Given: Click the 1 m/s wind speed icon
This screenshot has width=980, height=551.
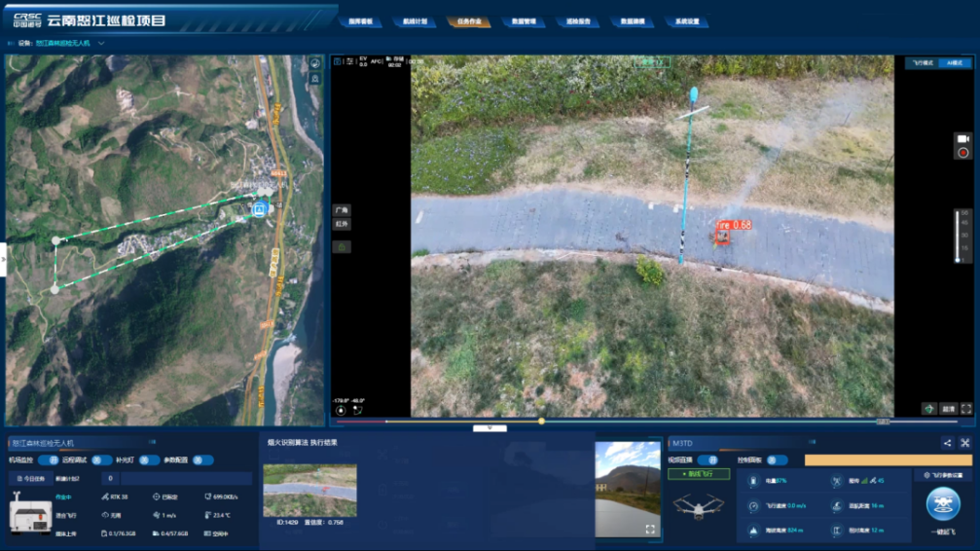Looking at the screenshot, I should point(157,515).
